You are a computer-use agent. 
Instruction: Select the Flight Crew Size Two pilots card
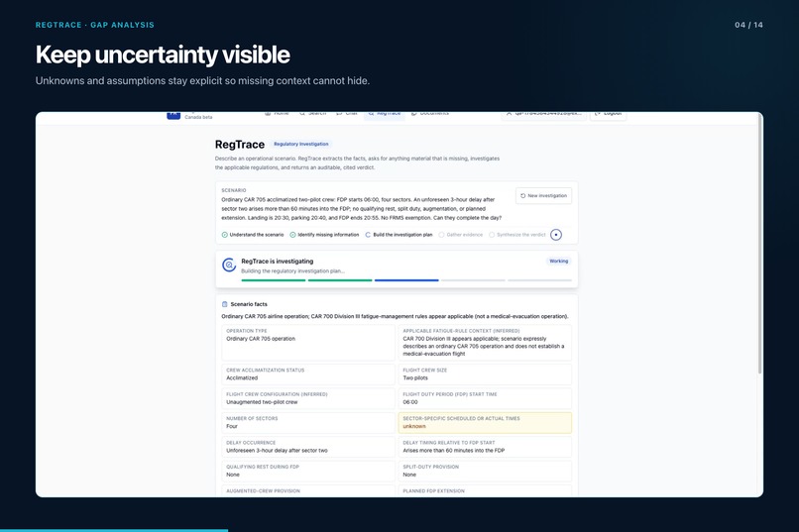click(x=485, y=374)
